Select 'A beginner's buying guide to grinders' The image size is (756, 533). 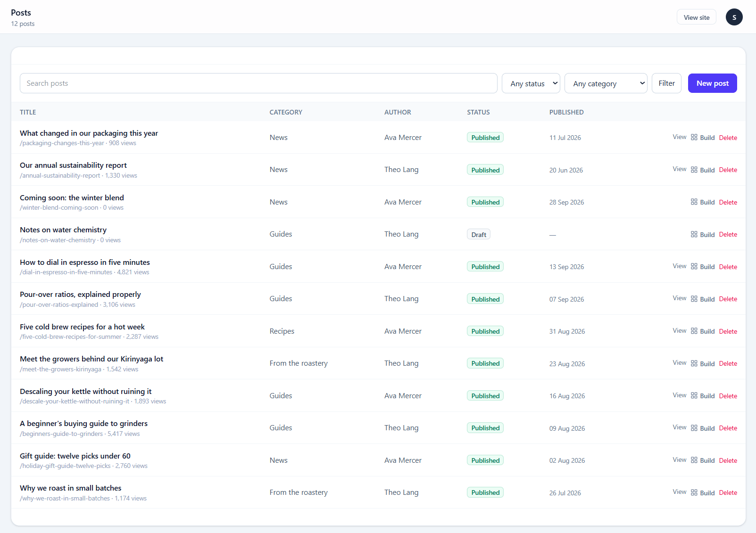click(83, 424)
